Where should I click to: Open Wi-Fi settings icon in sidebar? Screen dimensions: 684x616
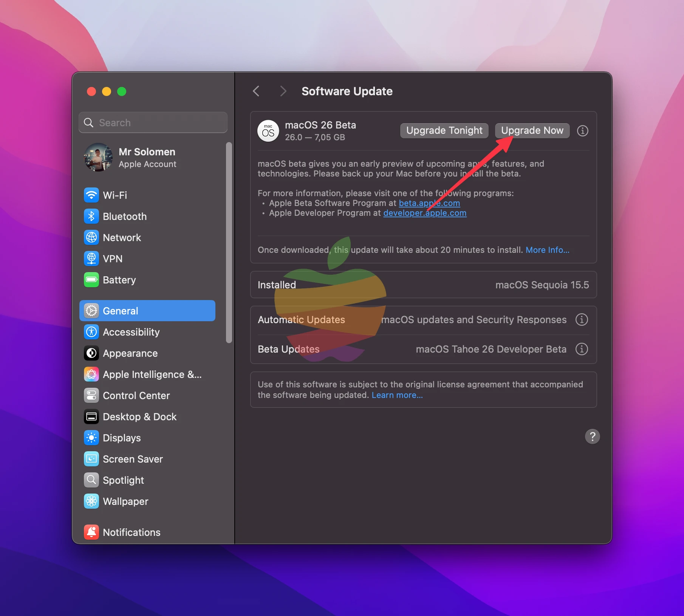coord(91,195)
